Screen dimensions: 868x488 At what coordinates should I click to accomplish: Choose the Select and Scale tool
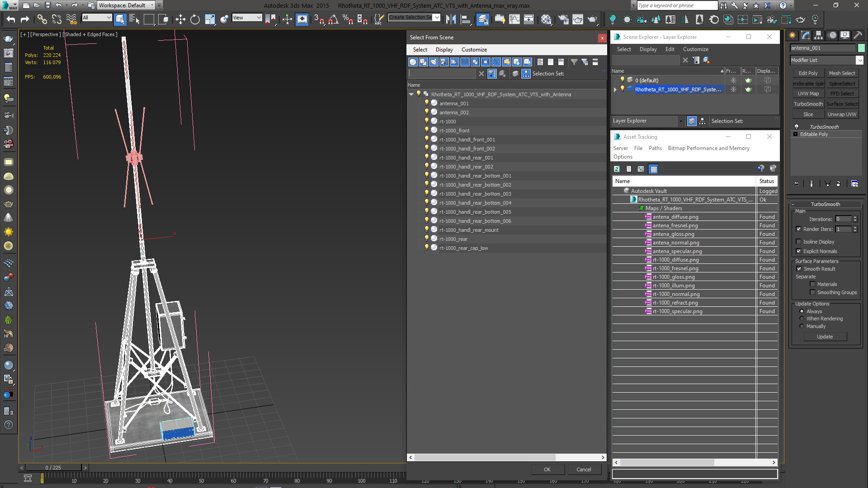tap(210, 19)
